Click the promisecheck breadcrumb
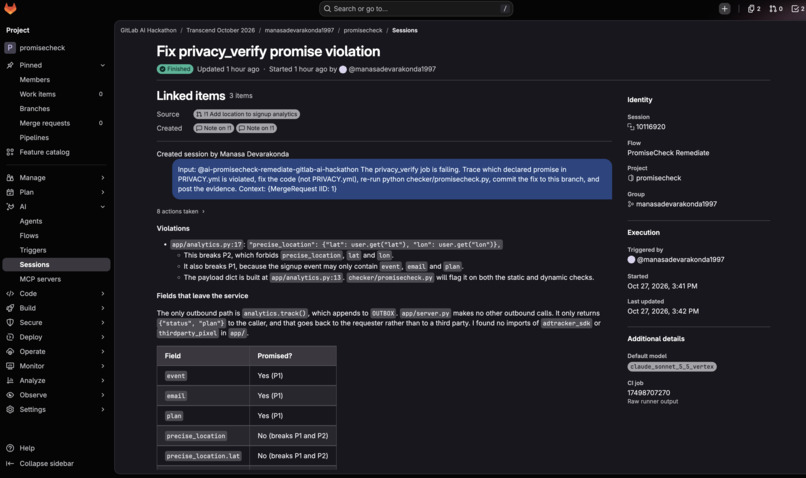This screenshot has width=806, height=478. pyautogui.click(x=363, y=30)
